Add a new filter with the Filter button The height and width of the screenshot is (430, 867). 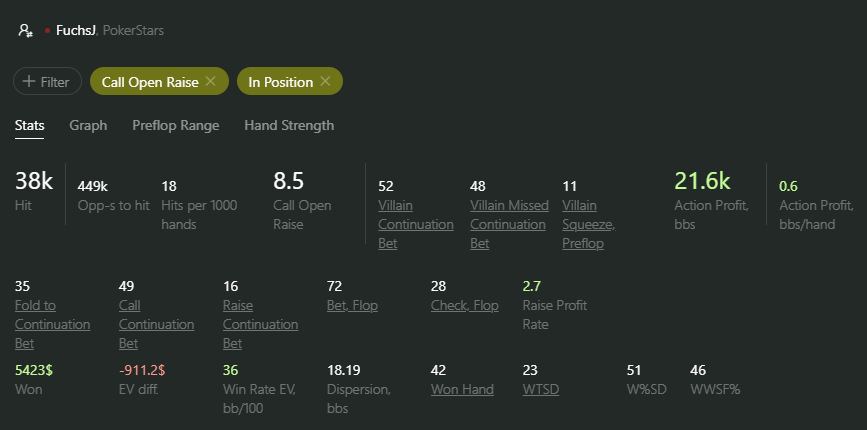pyautogui.click(x=48, y=81)
